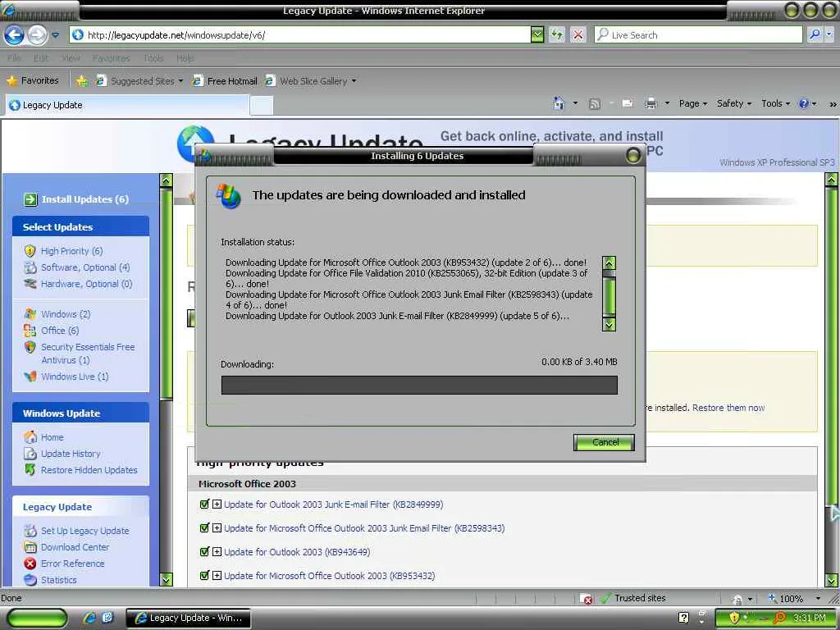
Task: Open the address bar URL dropdown
Action: [x=537, y=34]
